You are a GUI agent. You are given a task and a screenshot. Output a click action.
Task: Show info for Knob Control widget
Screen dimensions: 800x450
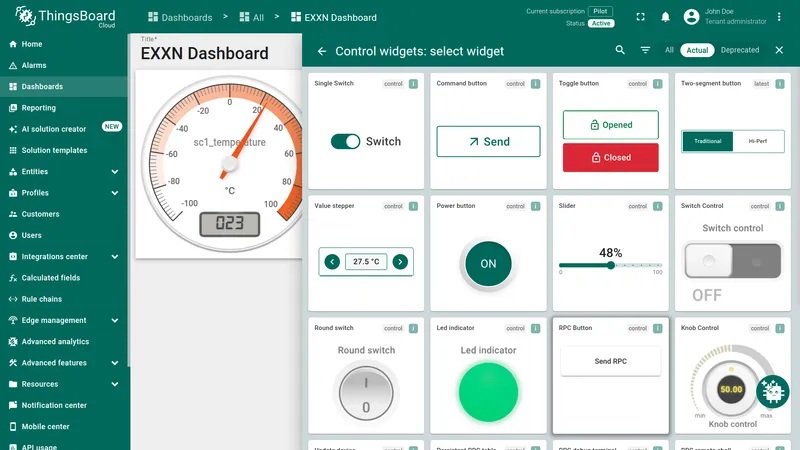[x=780, y=329]
